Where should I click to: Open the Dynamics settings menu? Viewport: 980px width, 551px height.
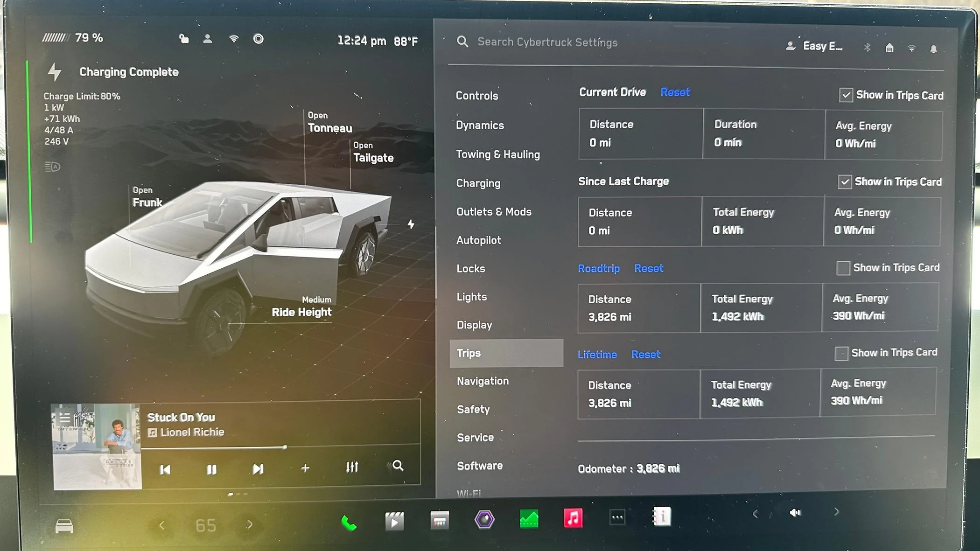[x=480, y=125]
